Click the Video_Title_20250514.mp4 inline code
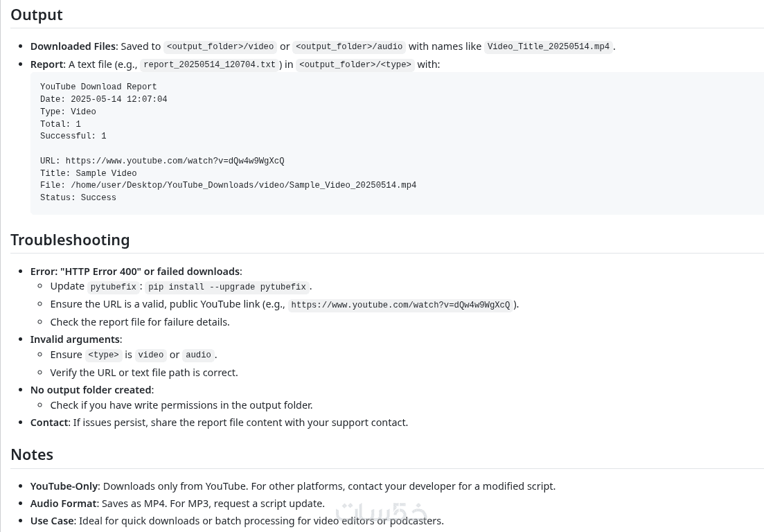Viewport: 764px width, 532px height. coord(548,47)
